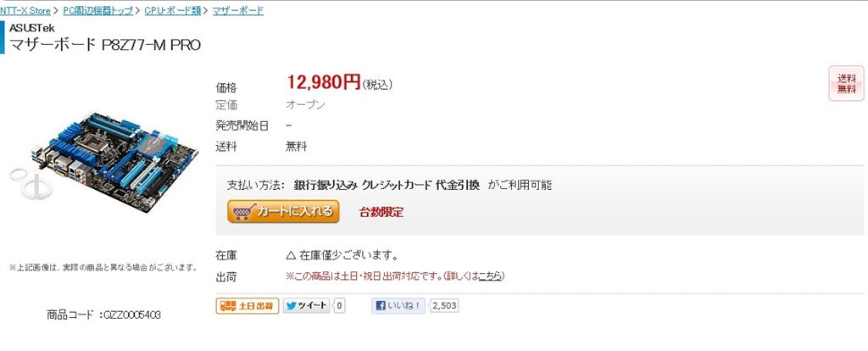
Task: Click the 送料無料 free-shipping badge
Action: [x=846, y=84]
